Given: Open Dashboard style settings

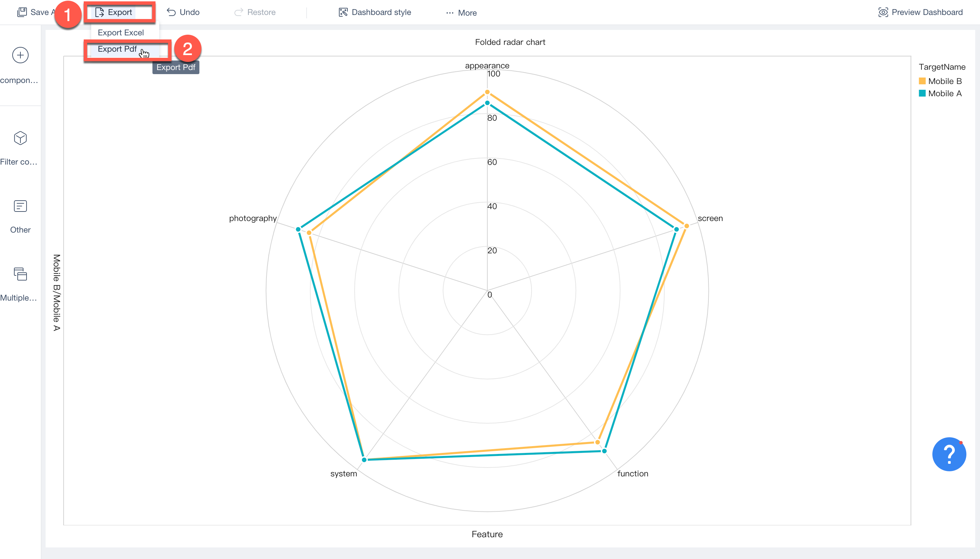Looking at the screenshot, I should pyautogui.click(x=375, y=12).
